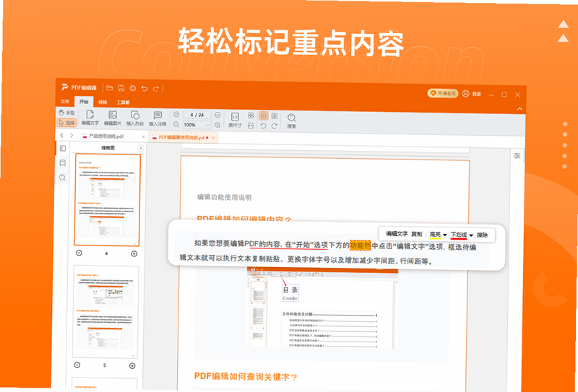
Task: Select the page 4 thumbnail
Action: coord(107,199)
